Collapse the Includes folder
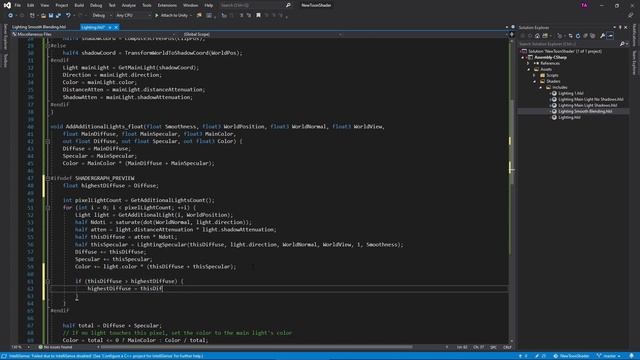Screen dimensions: 640x360 (540, 87)
